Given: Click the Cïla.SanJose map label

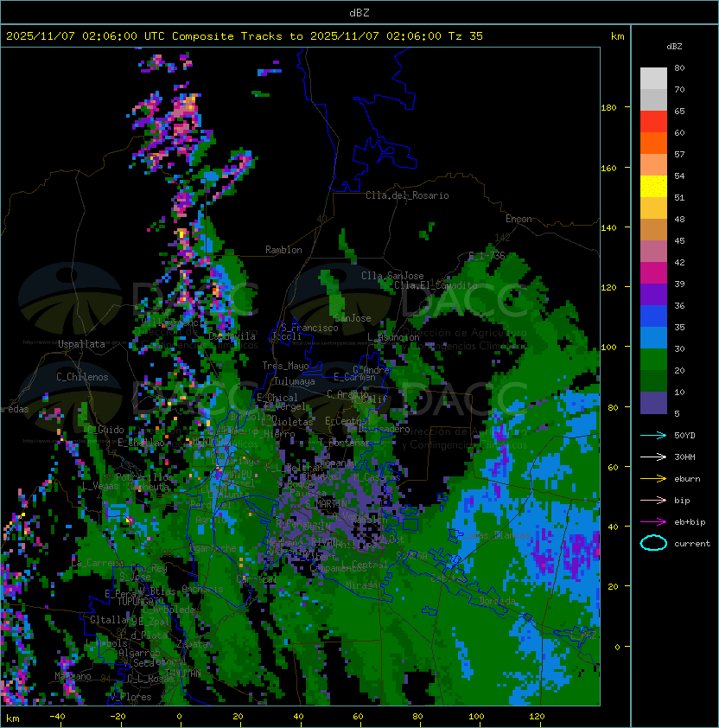Looking at the screenshot, I should coord(392,276).
